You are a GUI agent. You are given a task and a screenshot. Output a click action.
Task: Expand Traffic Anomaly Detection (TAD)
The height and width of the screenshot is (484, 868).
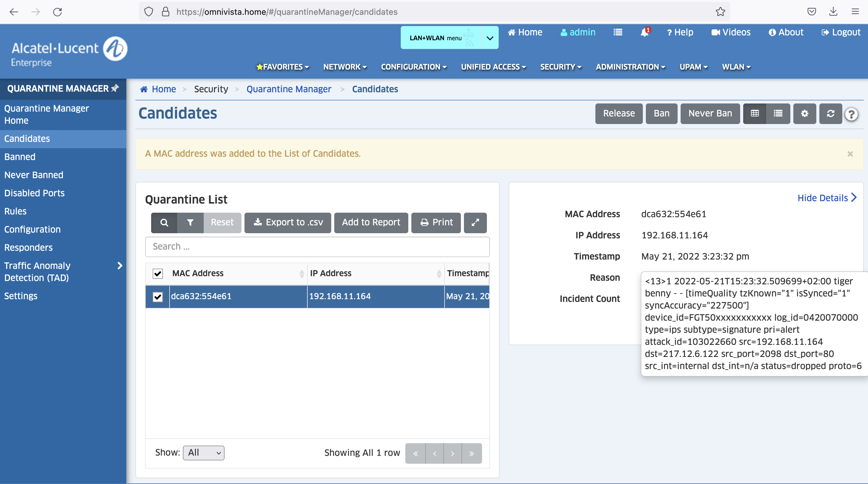click(120, 266)
